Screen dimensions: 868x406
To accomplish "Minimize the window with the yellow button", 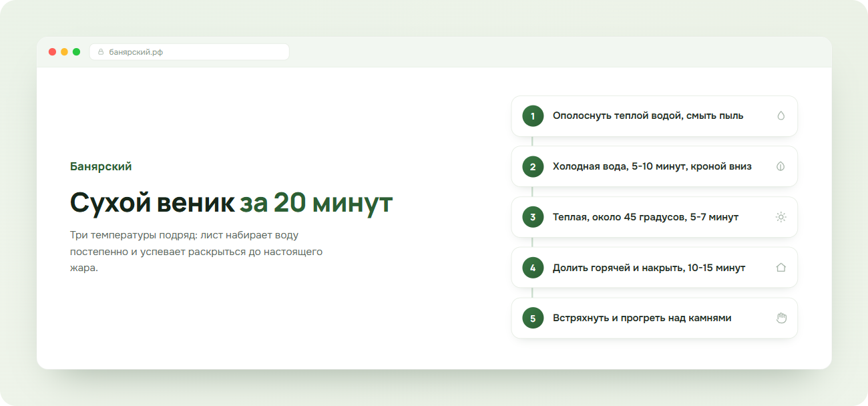I will [65, 52].
